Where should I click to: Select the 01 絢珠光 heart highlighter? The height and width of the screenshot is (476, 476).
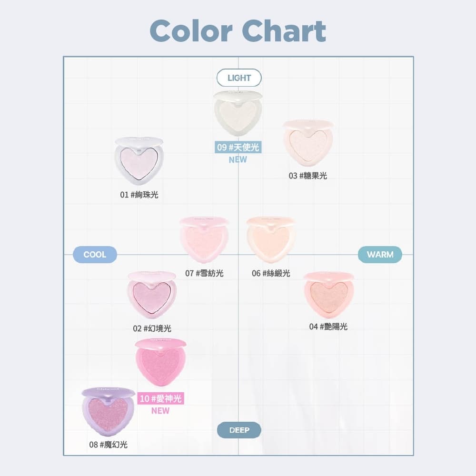pos(139,161)
